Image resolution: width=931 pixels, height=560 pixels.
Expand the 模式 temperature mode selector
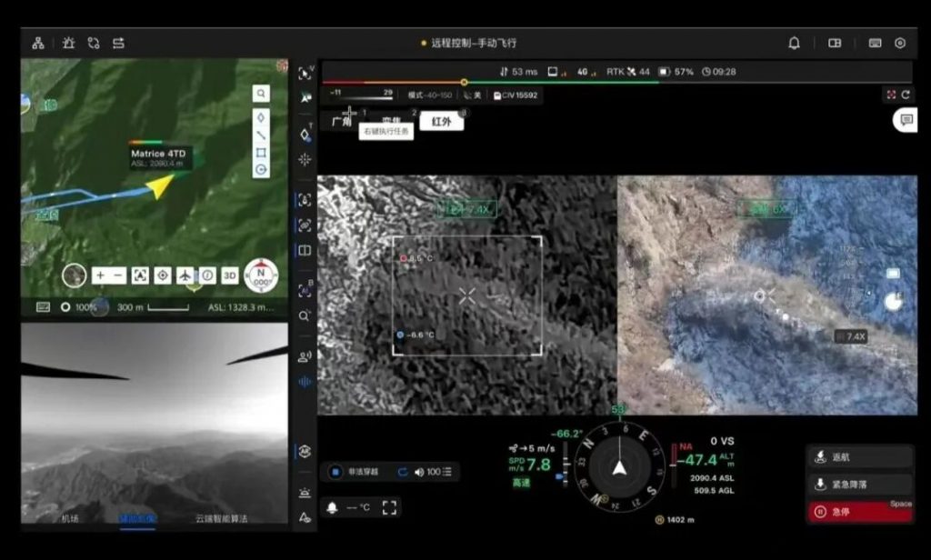coord(429,95)
